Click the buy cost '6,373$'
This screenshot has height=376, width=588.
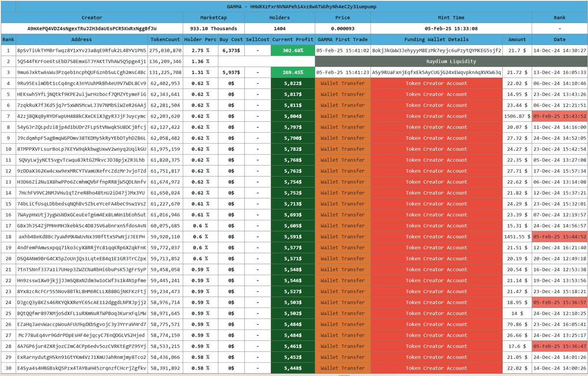tap(231, 50)
